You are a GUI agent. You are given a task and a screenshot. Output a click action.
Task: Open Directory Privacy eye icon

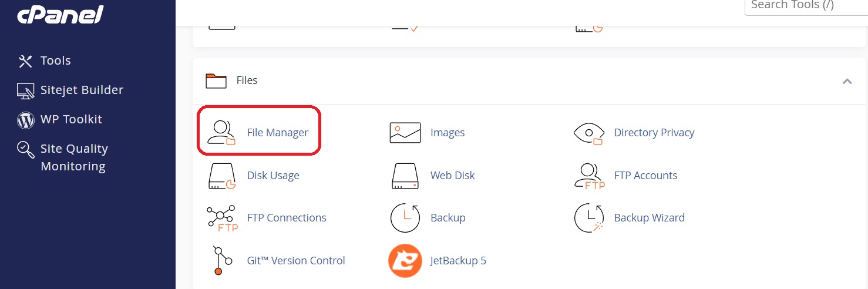588,133
